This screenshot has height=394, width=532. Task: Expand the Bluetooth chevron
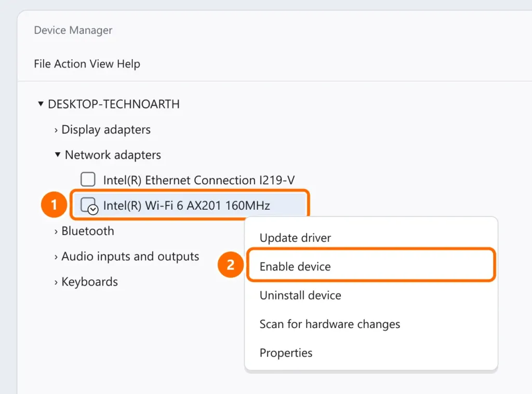pos(56,232)
